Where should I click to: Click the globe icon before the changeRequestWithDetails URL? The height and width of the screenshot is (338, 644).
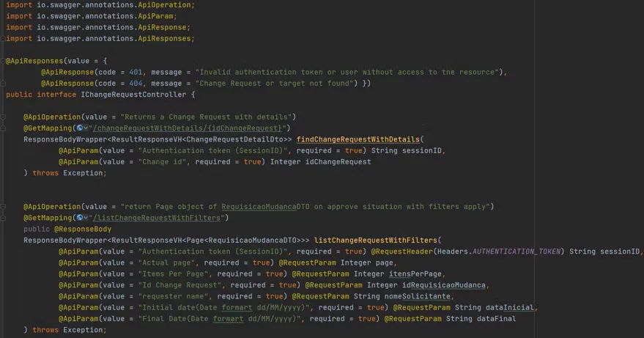coord(80,128)
